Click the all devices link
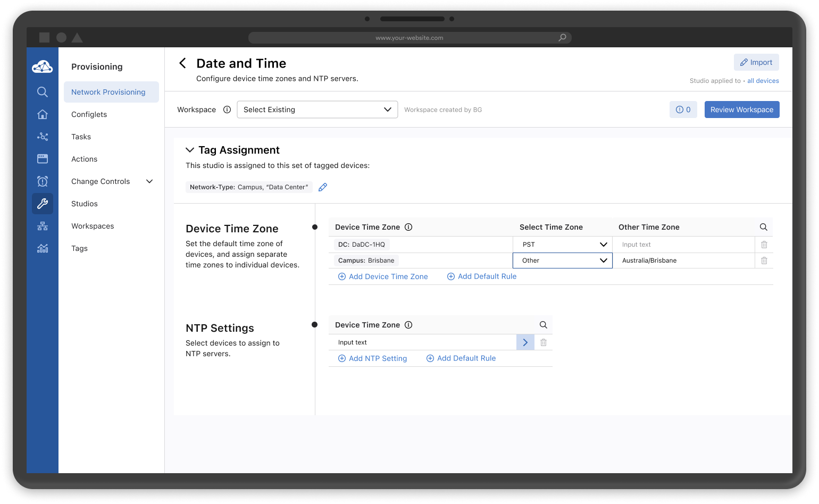The width and height of the screenshot is (819, 504). 763,81
